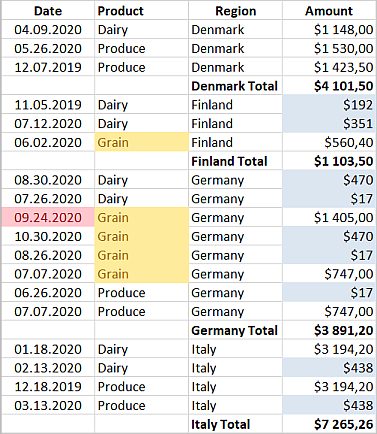Click the Denmark Total label cell

tap(235, 86)
